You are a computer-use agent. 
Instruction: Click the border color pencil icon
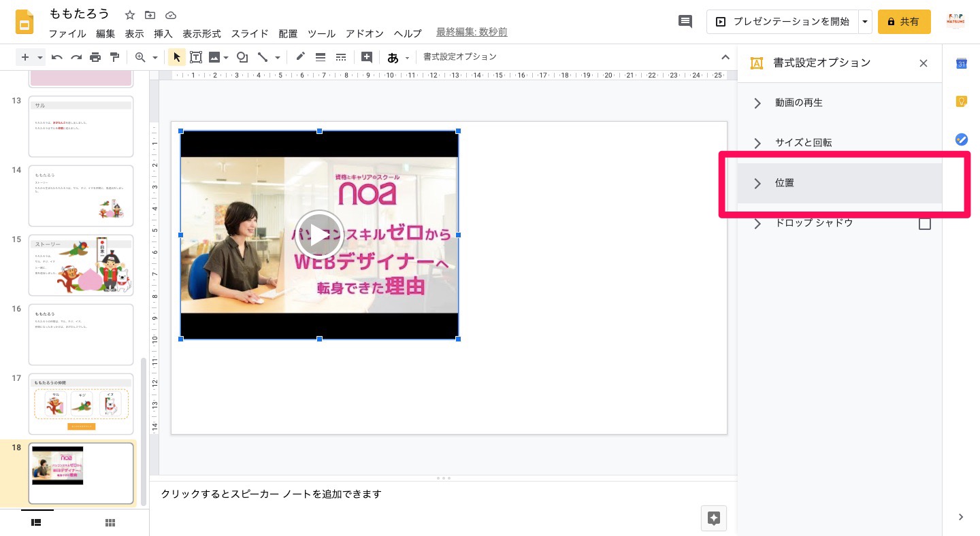click(300, 57)
